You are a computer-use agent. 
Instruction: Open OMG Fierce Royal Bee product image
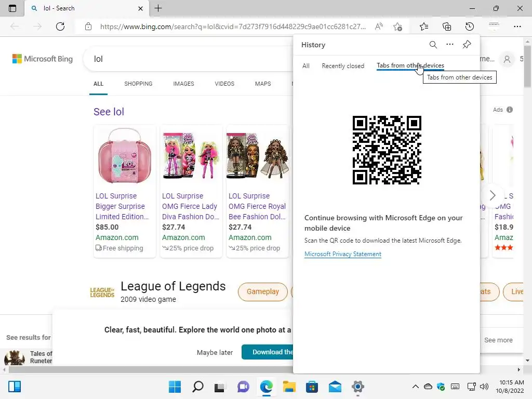258,156
